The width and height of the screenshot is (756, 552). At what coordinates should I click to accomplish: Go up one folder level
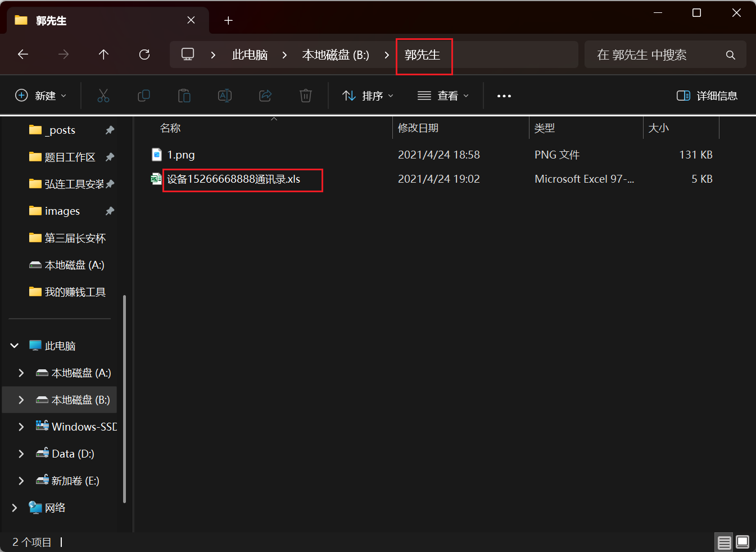click(103, 55)
